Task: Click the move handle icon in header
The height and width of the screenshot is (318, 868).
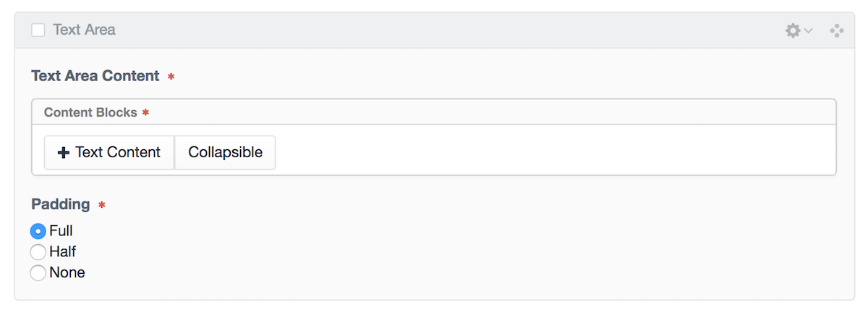Action: pos(837,30)
